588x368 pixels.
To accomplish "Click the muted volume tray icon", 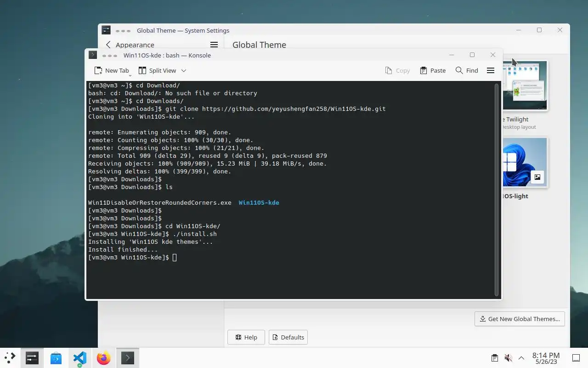I will [x=508, y=358].
